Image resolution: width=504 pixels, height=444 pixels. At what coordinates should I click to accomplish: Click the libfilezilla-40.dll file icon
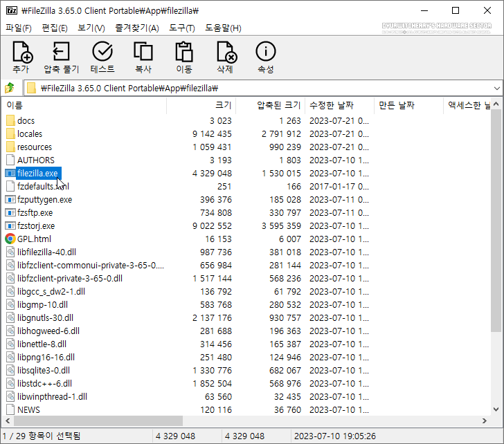tap(10, 252)
